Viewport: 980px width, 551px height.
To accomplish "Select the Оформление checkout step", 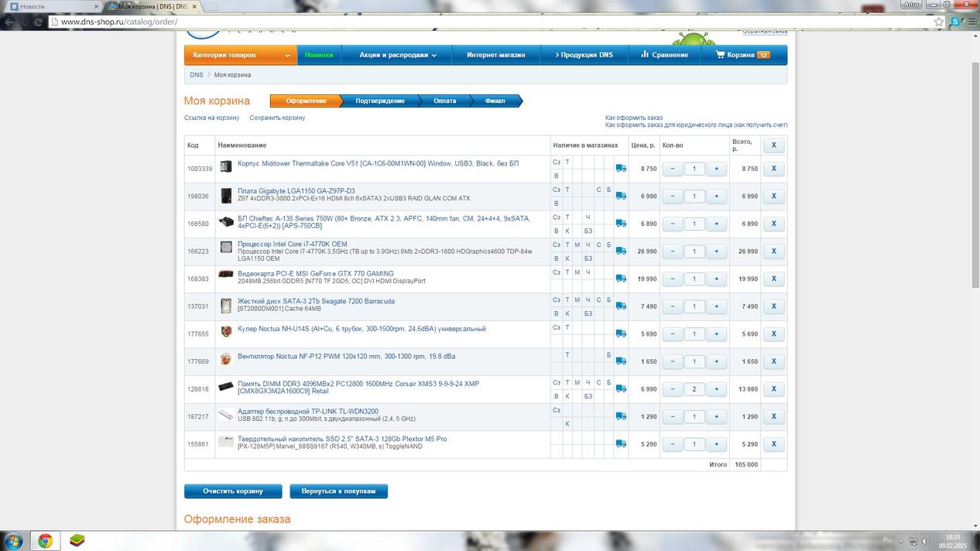I will point(306,101).
